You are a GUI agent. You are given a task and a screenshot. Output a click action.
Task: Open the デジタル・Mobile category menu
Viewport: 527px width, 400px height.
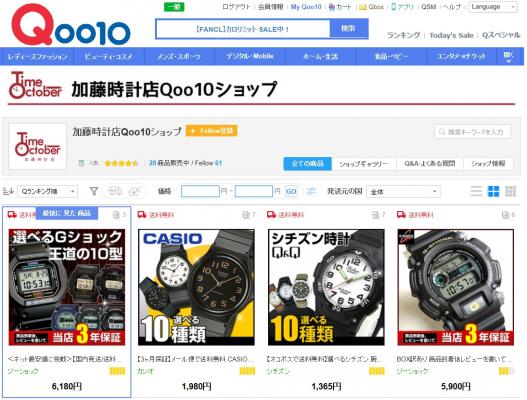250,56
